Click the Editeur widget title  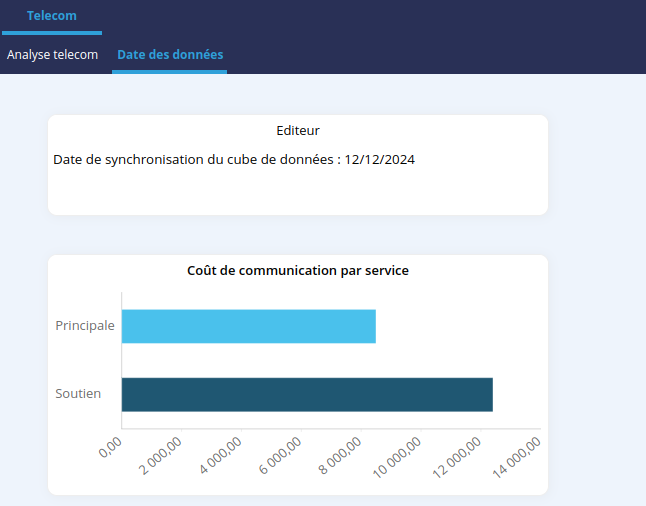click(297, 131)
